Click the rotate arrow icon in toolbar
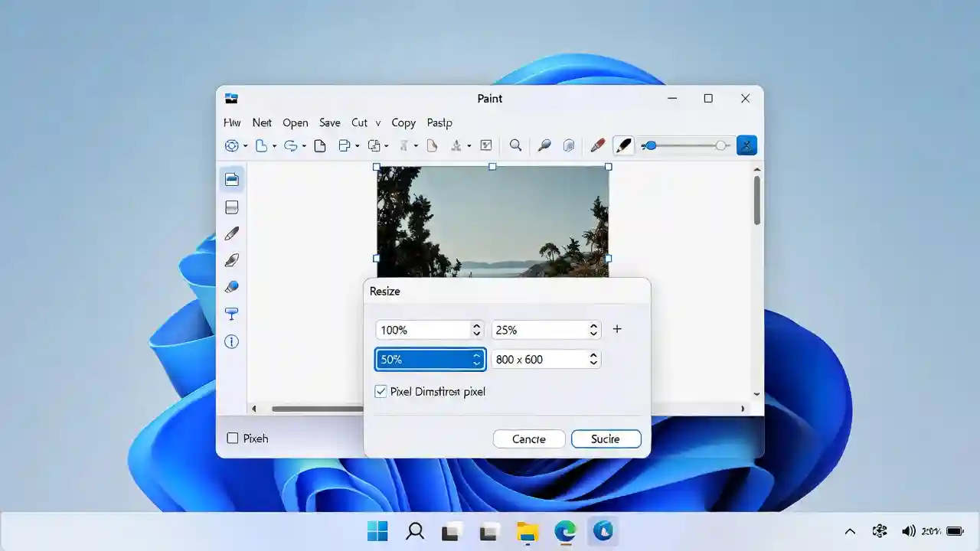This screenshot has height=551, width=980. (x=290, y=145)
